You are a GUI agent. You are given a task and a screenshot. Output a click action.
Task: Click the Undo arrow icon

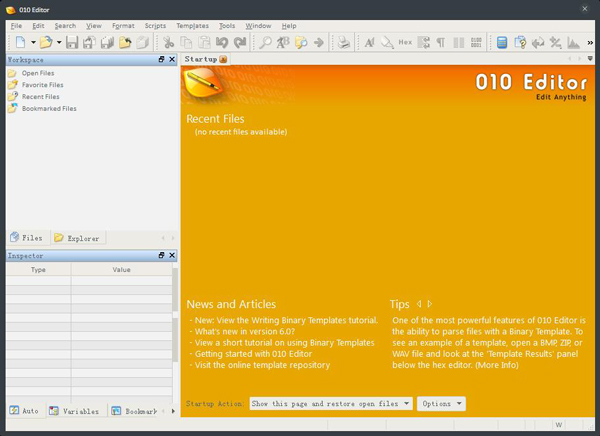[x=222, y=42]
